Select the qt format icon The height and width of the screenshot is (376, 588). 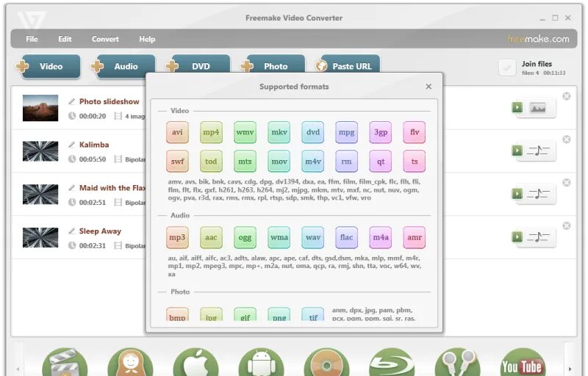click(x=381, y=162)
